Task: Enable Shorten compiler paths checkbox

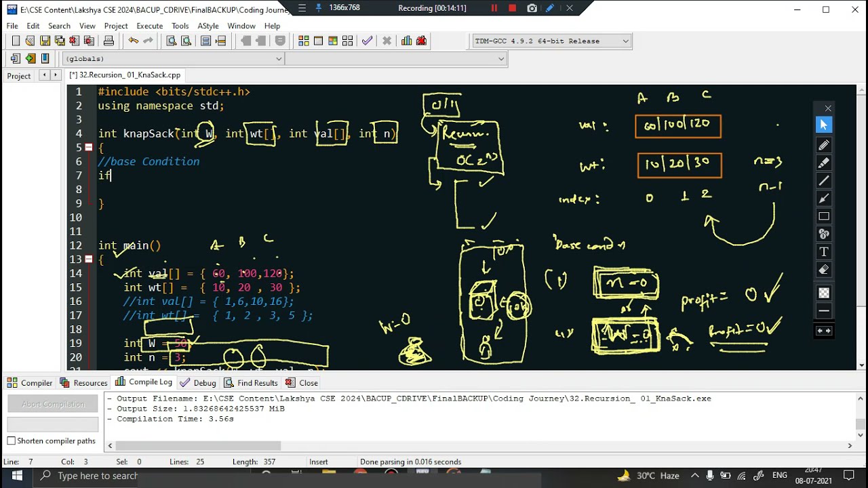Action: tap(11, 441)
